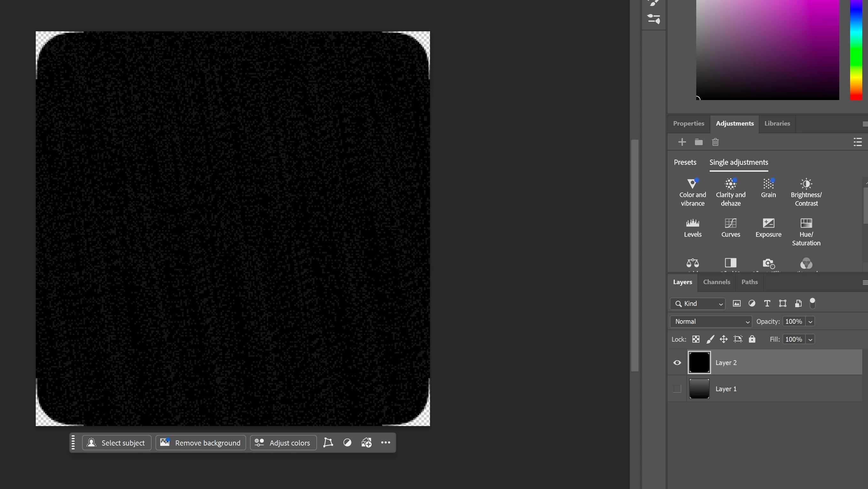This screenshot has height=489, width=868.
Task: Click the lock all icon
Action: (752, 339)
